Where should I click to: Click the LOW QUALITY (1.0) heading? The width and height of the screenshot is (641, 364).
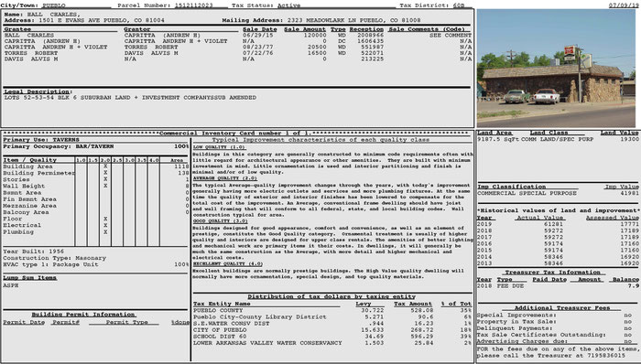click(219, 147)
